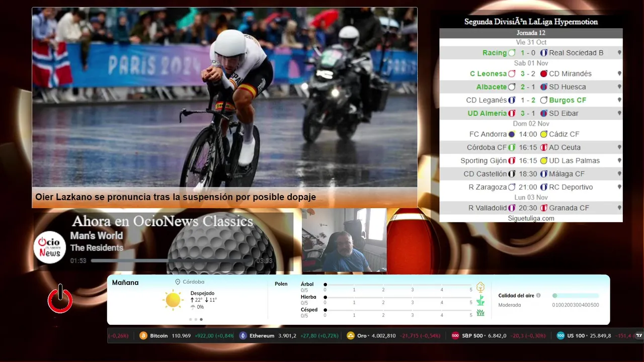Image resolution: width=644 pixels, height=362 pixels.
Task: Click the Man's World song title
Action: point(96,235)
